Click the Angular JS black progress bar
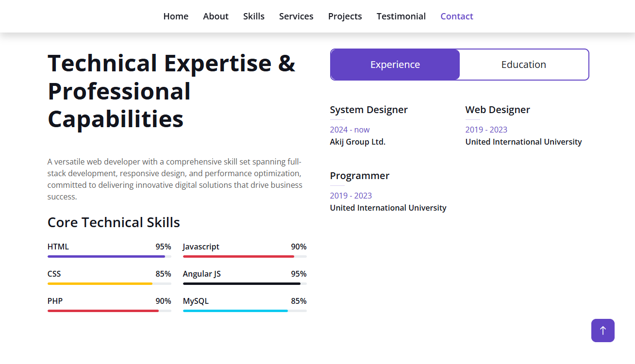 point(245,283)
